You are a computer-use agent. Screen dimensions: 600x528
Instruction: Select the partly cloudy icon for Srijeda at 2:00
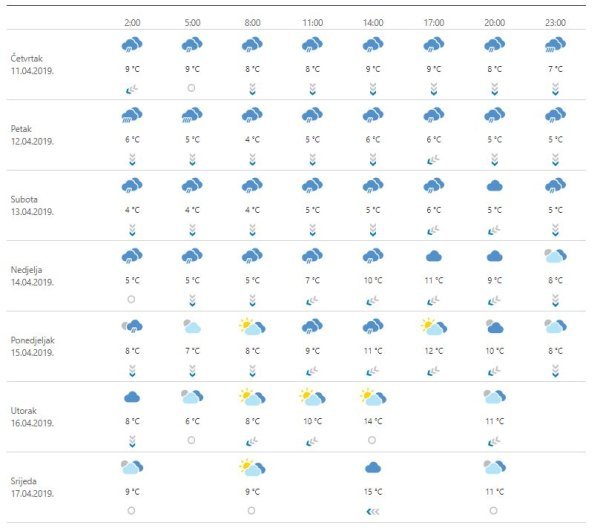[x=131, y=467]
